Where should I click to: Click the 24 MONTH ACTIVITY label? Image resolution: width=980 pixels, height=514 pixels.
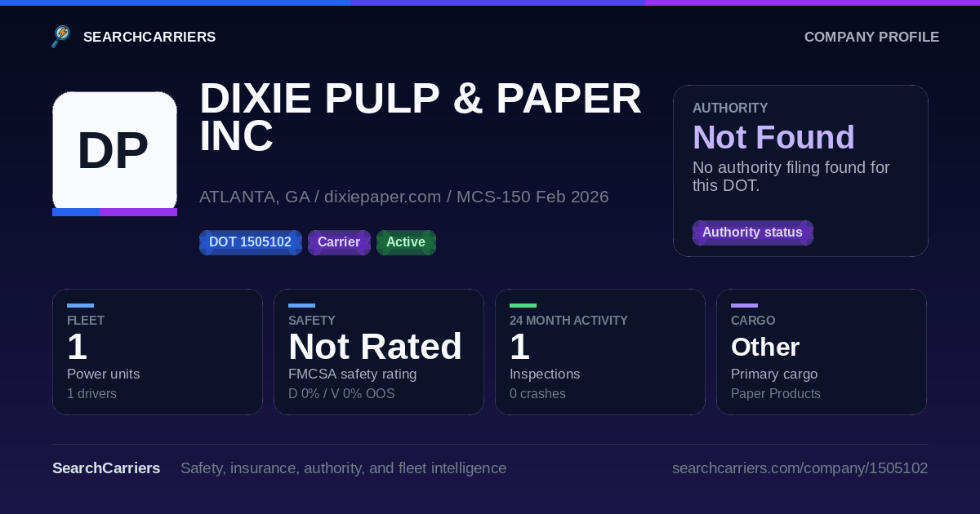[568, 321]
